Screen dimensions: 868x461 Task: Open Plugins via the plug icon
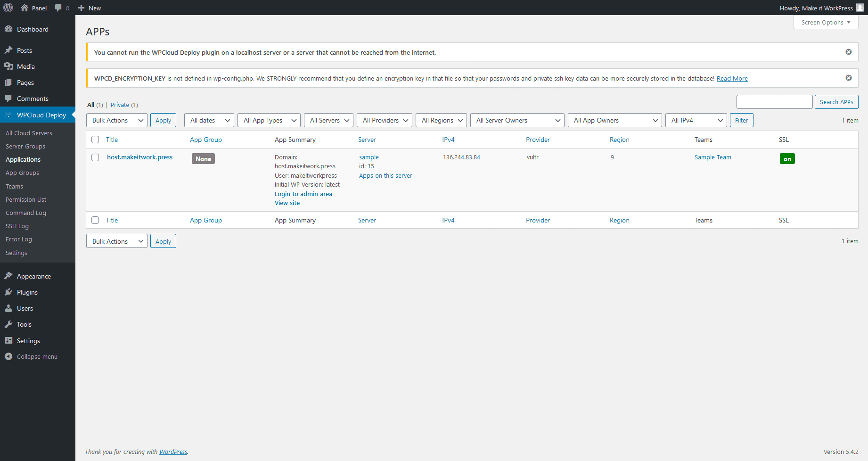tap(8, 292)
